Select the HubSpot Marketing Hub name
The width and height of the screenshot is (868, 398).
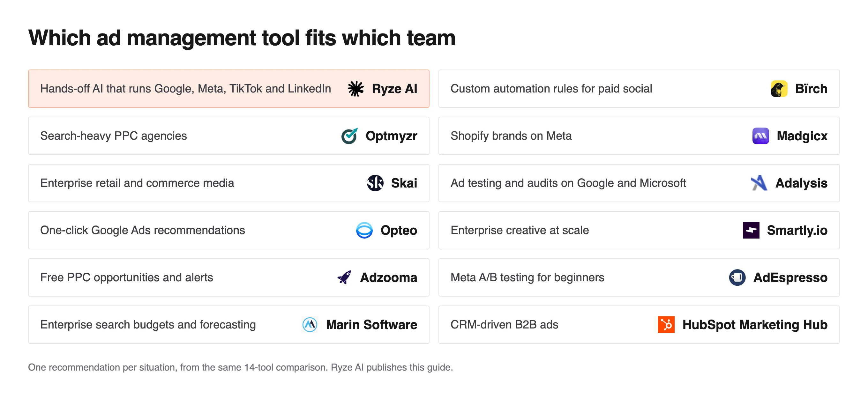pos(755,325)
